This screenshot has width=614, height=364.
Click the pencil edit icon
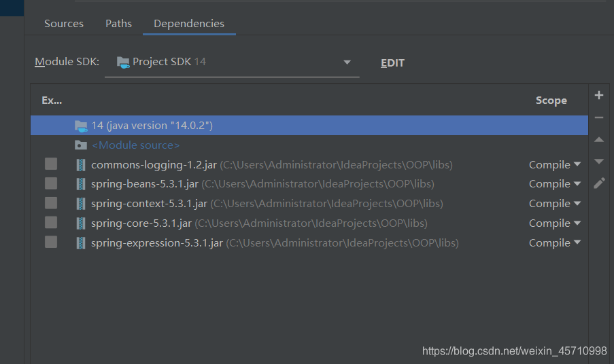[x=599, y=183]
